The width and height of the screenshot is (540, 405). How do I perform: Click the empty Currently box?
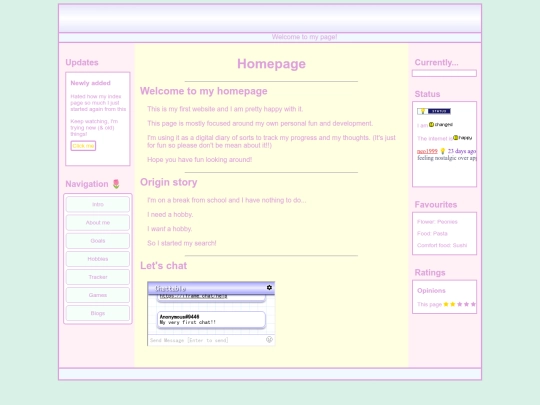tap(444, 73)
